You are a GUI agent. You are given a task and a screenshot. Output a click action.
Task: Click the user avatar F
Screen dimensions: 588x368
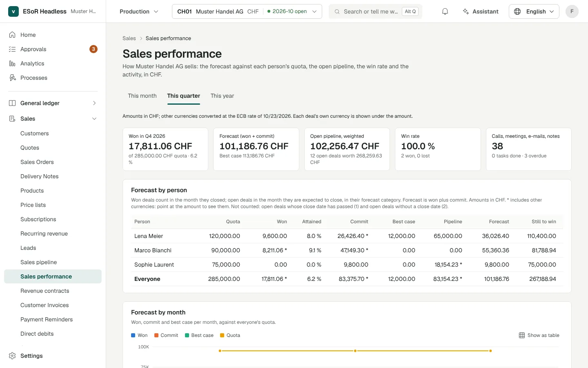pyautogui.click(x=572, y=11)
